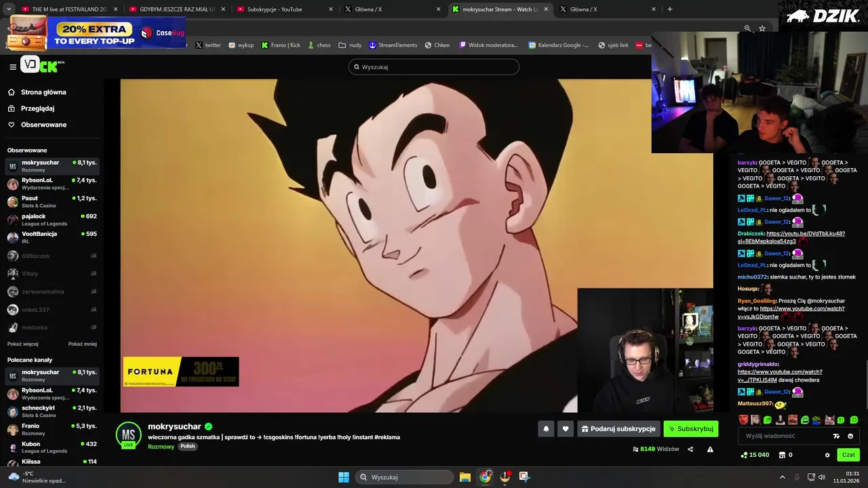Click the green Subskrybuj button
The image size is (868, 488).
[x=690, y=429]
